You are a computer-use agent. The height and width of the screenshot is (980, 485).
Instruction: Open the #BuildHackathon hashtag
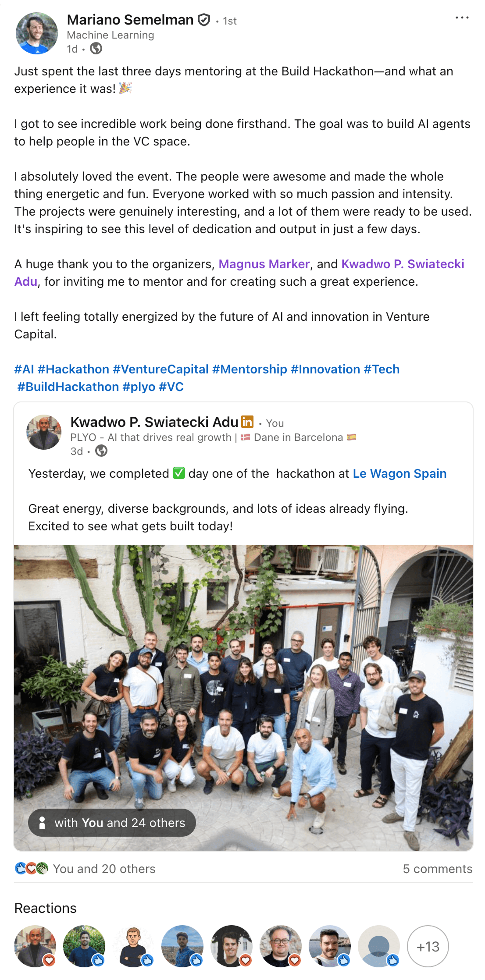point(68,387)
